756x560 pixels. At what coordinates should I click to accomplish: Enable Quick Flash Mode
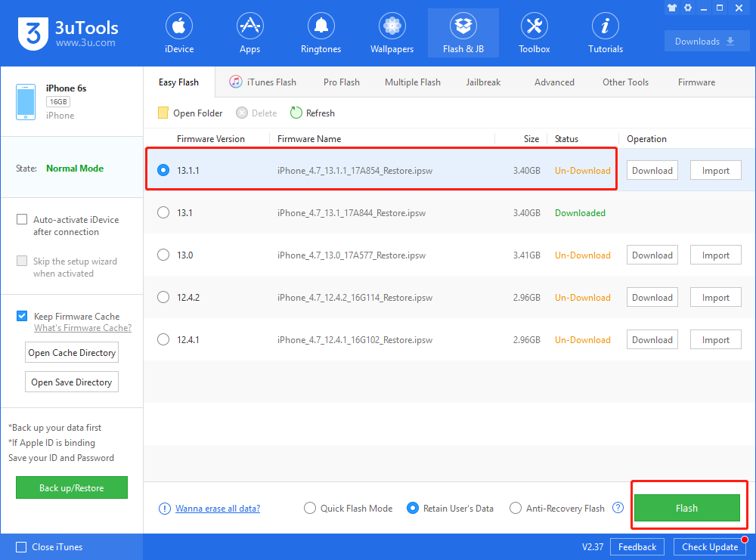pyautogui.click(x=310, y=509)
